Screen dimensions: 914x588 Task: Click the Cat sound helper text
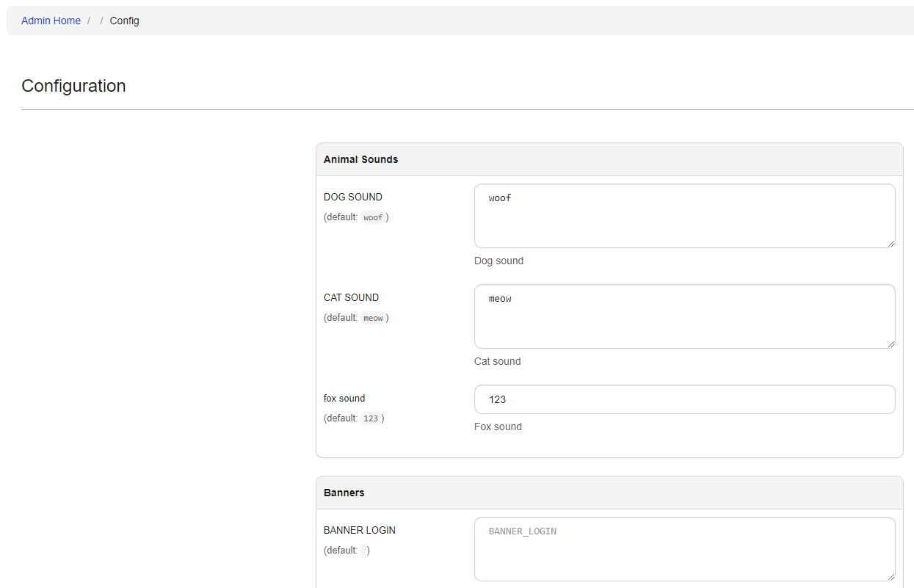[497, 360]
